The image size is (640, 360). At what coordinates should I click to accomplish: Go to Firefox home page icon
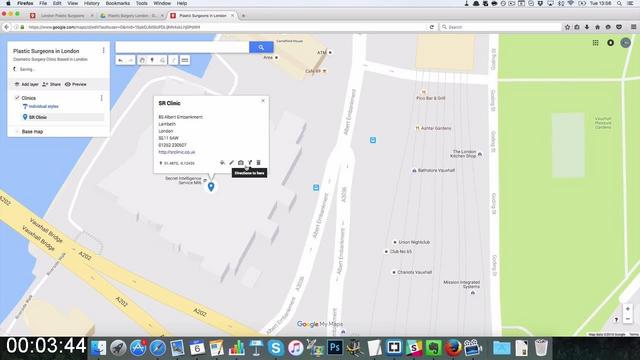[x=598, y=27]
